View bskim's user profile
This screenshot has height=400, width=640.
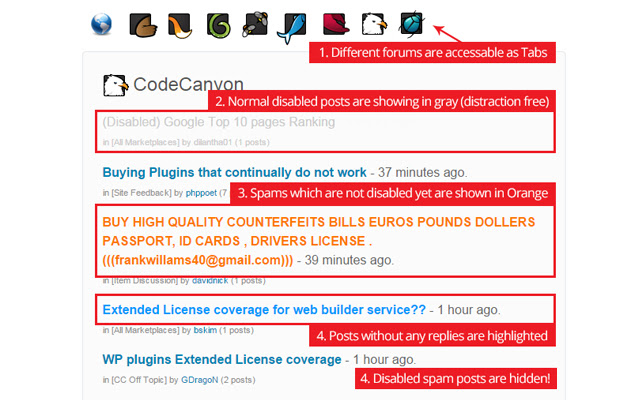point(205,330)
